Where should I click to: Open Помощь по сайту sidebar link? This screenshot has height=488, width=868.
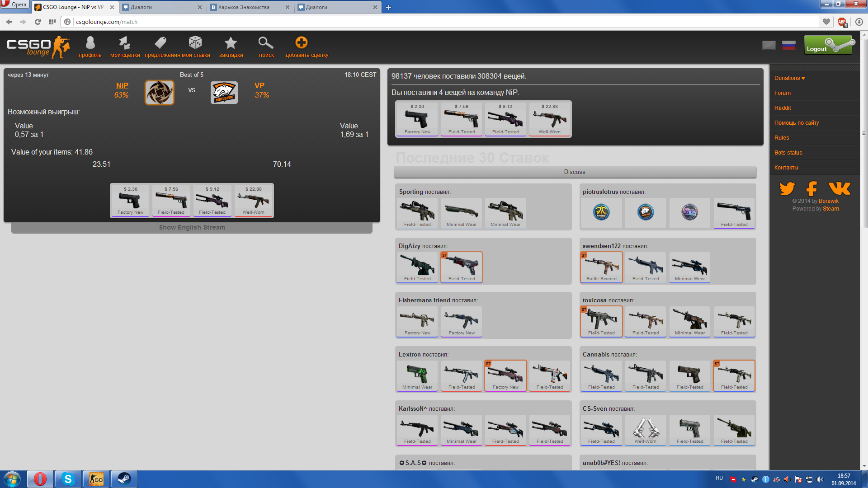coord(796,123)
